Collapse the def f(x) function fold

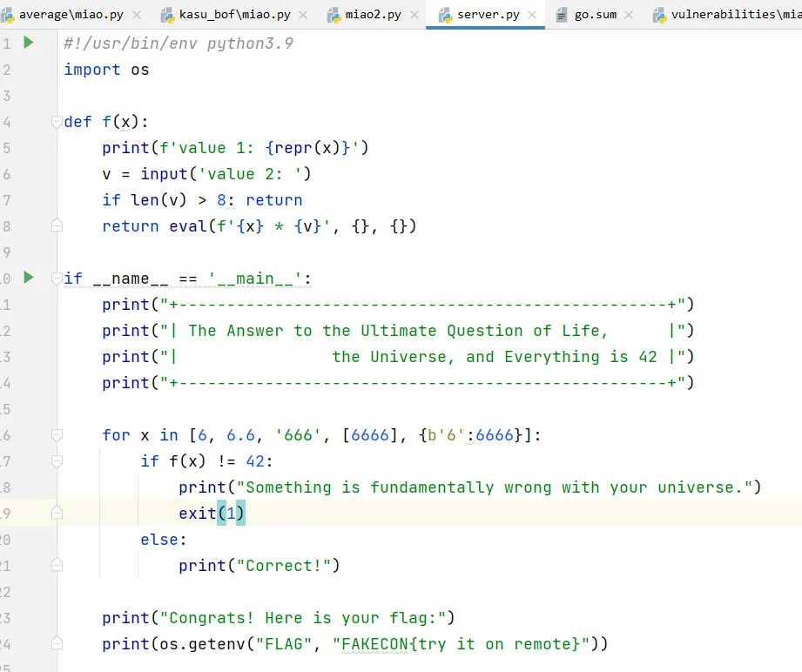click(57, 122)
